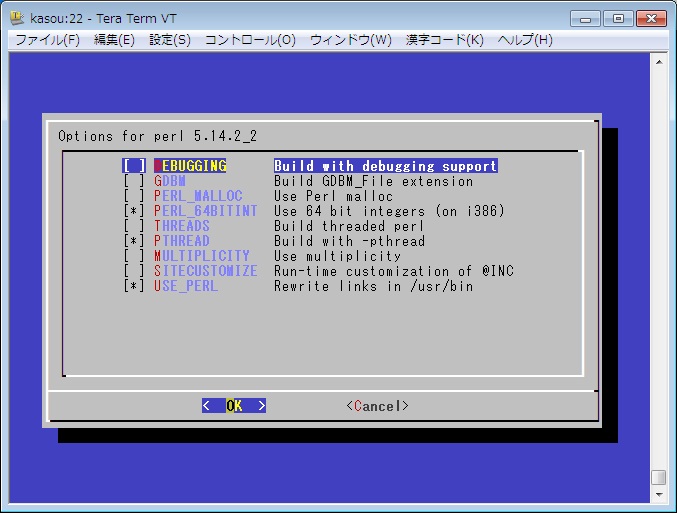Click 'Build with -pthread' description
This screenshot has height=513, width=677.
click(350, 241)
